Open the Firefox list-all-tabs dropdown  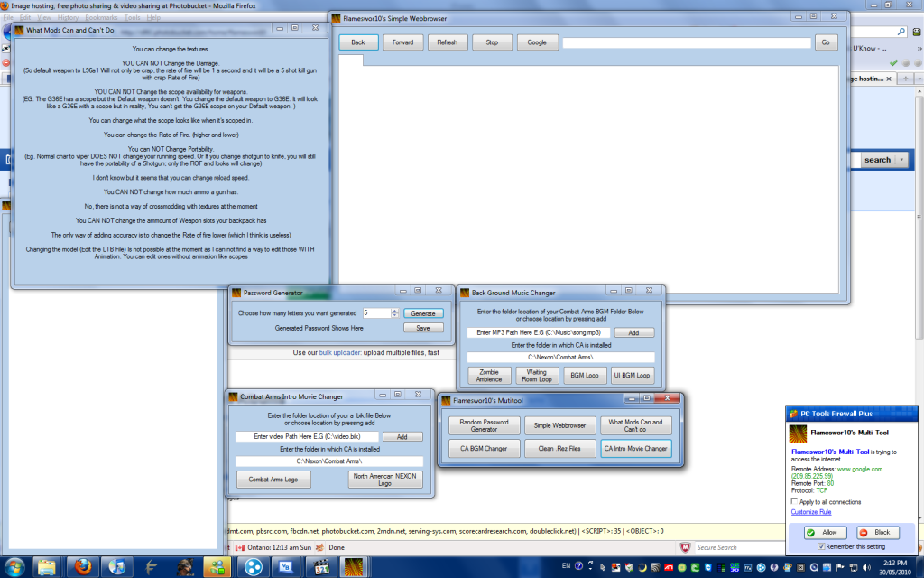(919, 79)
